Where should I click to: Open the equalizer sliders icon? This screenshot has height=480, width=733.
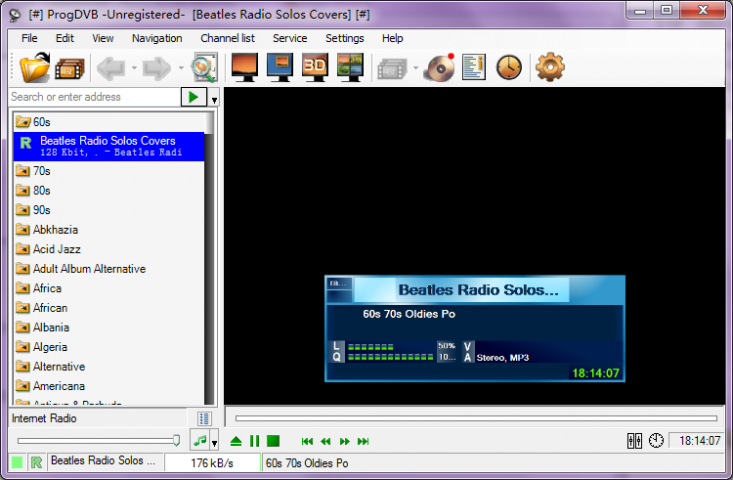634,441
